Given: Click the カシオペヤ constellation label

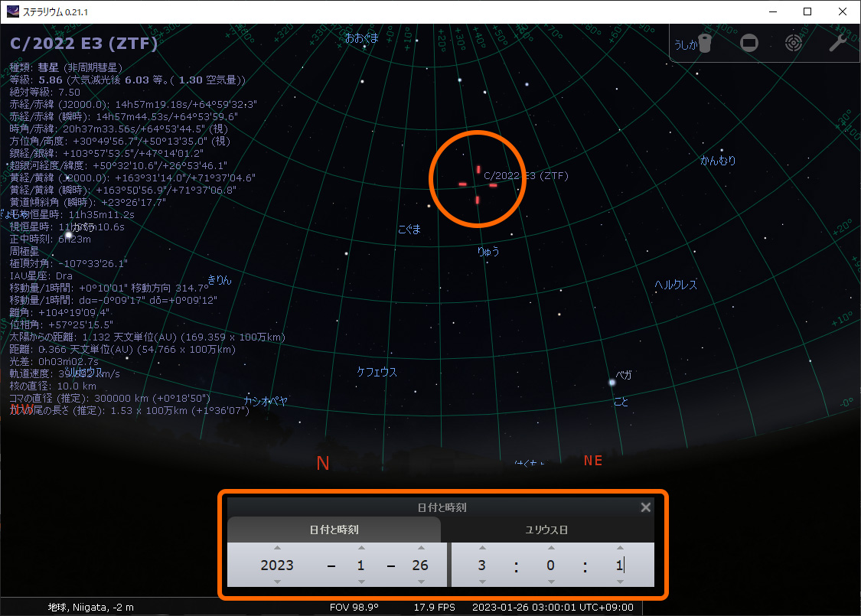Looking at the screenshot, I should click(x=266, y=401).
